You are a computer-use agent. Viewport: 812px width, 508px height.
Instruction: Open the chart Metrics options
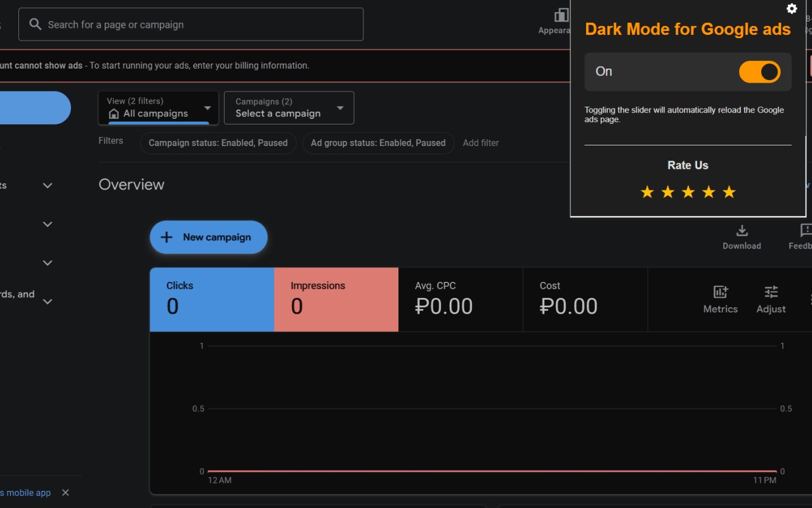(721, 300)
